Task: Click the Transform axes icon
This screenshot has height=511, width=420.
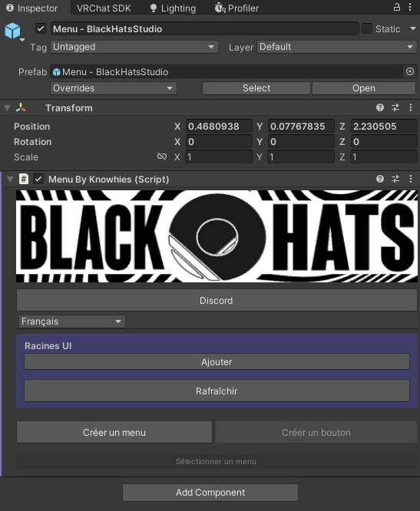Action: [x=21, y=108]
